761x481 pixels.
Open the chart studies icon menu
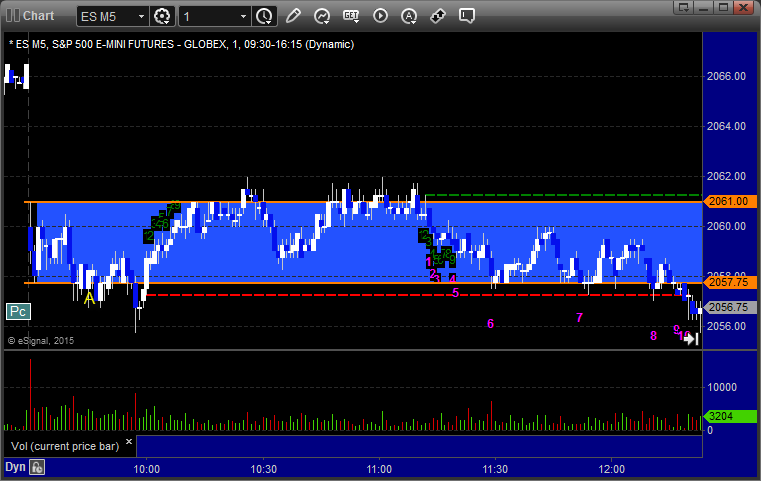[322, 16]
